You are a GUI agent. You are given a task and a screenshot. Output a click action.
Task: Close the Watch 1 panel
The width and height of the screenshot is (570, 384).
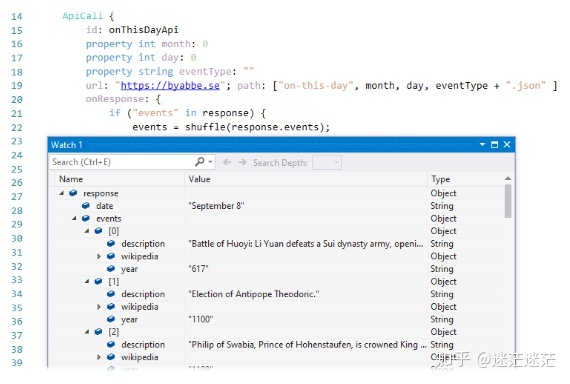(507, 145)
